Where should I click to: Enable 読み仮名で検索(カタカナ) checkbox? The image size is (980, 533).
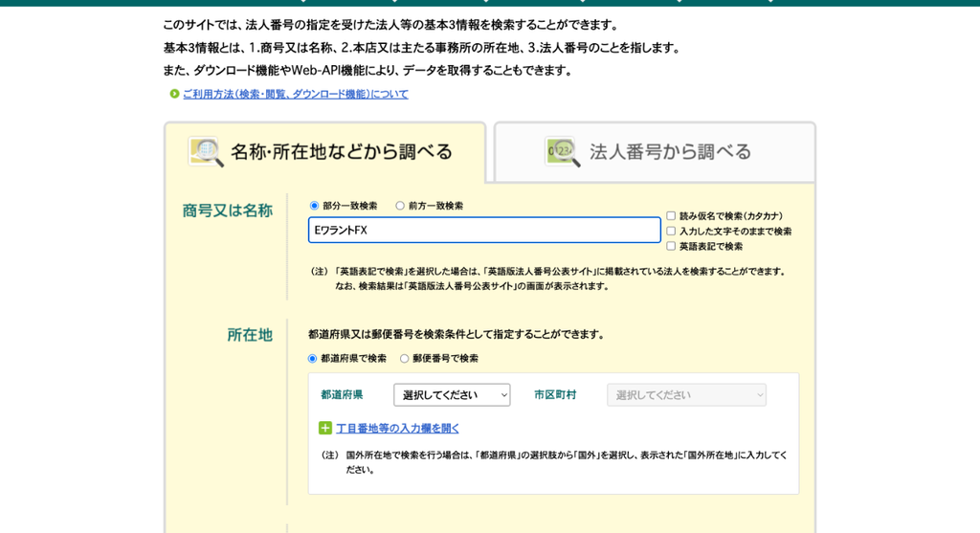tap(671, 215)
